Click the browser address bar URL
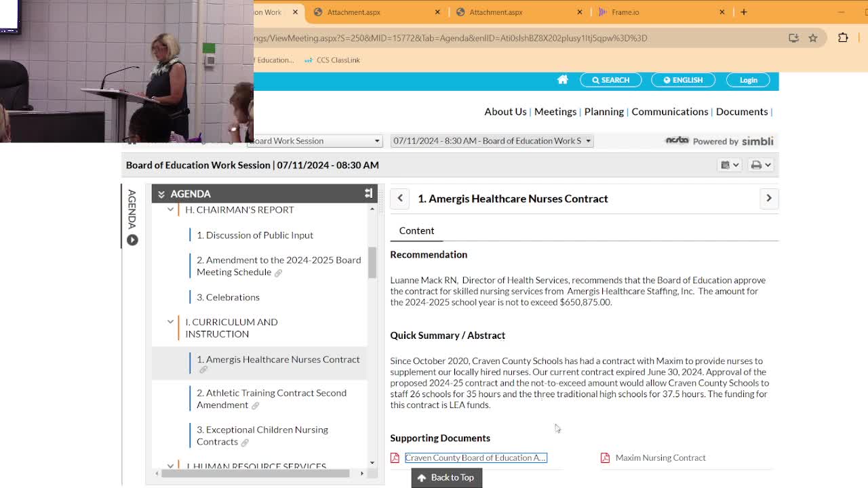This screenshot has width=868, height=488. tap(451, 38)
